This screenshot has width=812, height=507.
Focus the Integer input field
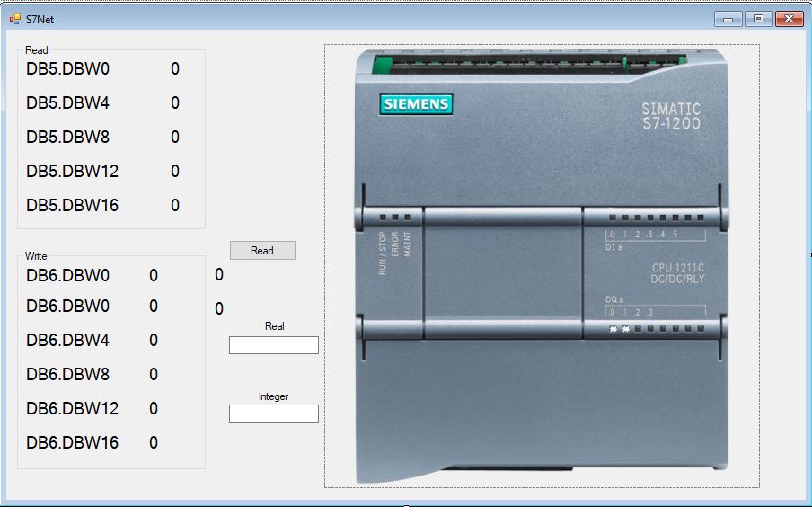tap(273, 414)
